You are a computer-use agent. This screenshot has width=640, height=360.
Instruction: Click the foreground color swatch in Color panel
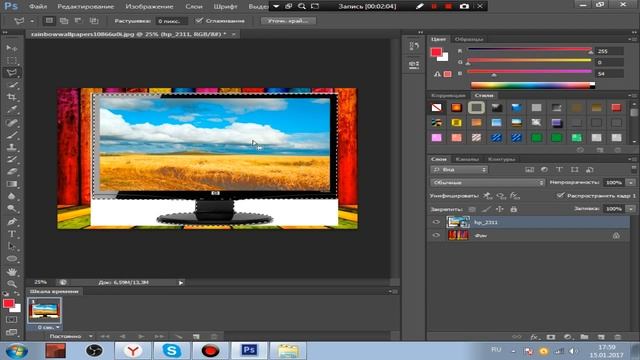point(436,52)
